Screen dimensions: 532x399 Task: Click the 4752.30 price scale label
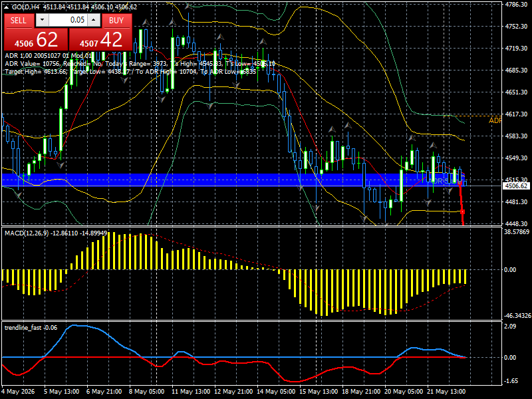pos(516,27)
